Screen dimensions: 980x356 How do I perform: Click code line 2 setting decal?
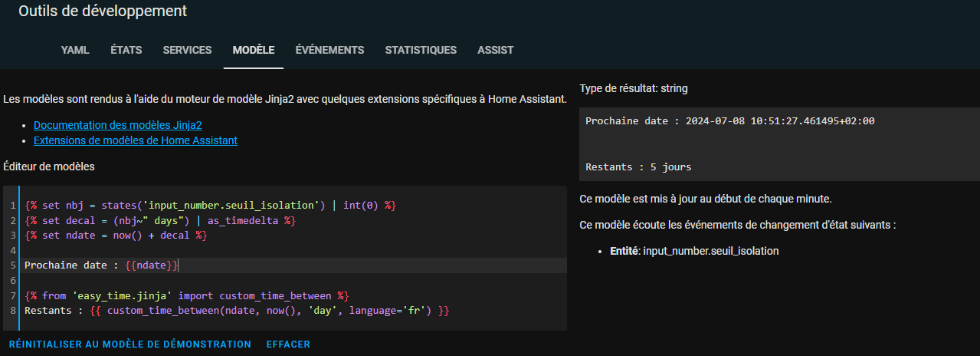(x=160, y=220)
